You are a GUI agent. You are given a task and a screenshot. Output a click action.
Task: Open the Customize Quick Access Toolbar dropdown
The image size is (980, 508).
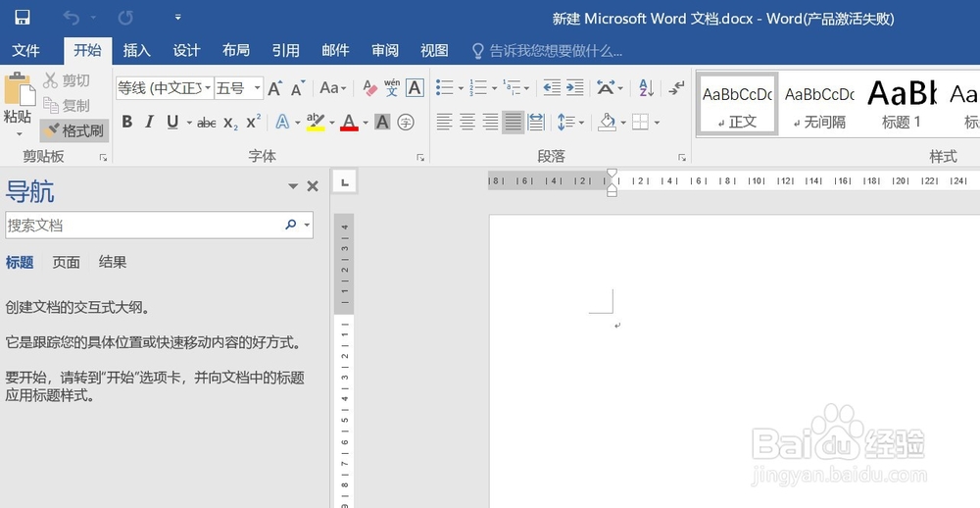pos(177,18)
